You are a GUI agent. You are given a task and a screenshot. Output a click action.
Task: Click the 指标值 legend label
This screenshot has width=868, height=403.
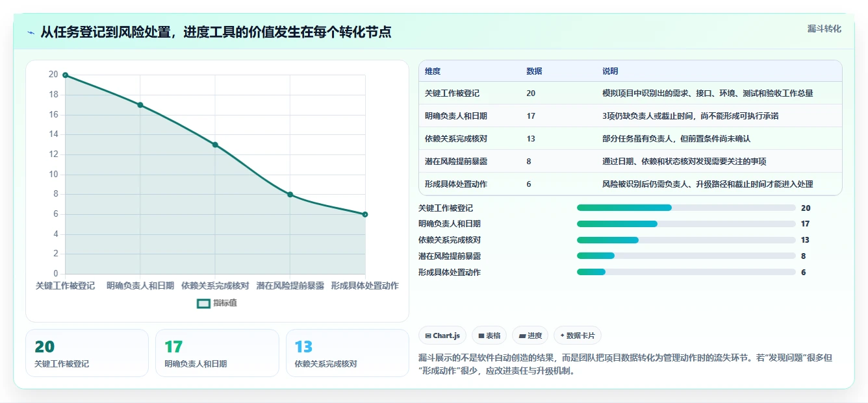225,303
